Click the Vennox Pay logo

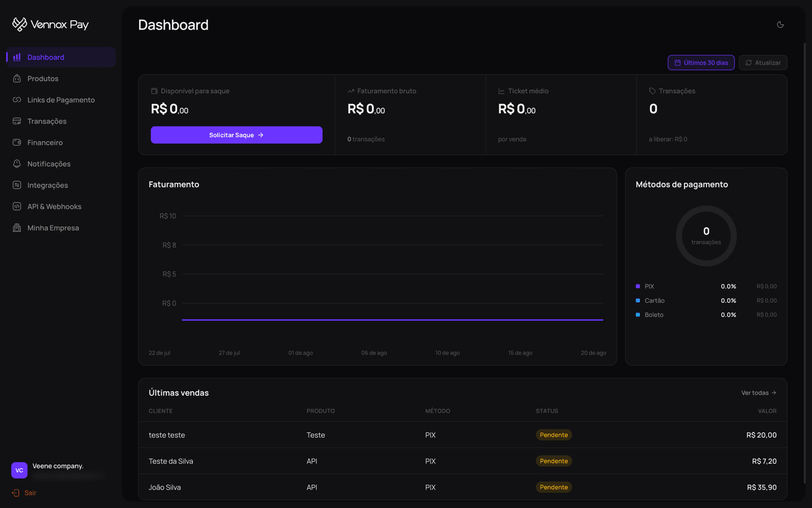(50, 24)
